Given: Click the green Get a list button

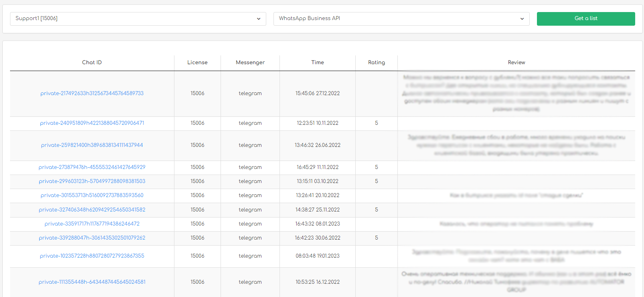Looking at the screenshot, I should [585, 18].
